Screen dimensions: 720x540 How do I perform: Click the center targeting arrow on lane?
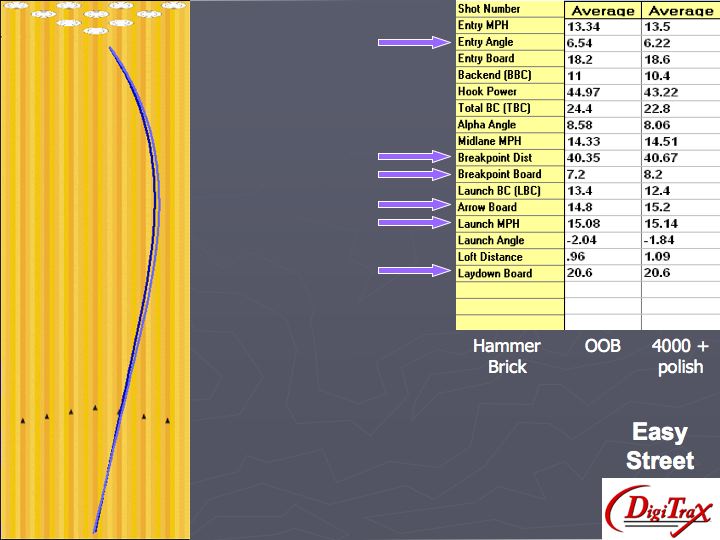pos(95,407)
